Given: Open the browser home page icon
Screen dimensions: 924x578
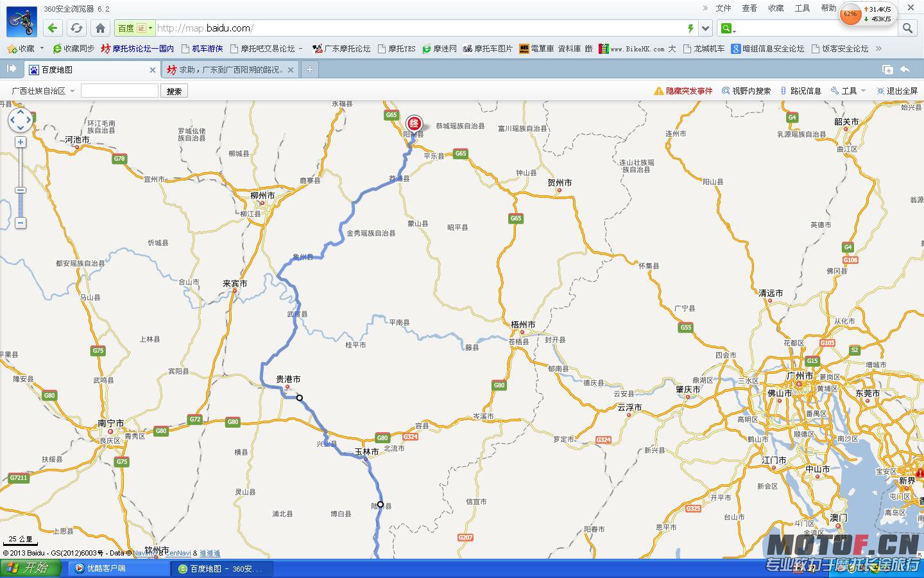Looking at the screenshot, I should click(100, 28).
